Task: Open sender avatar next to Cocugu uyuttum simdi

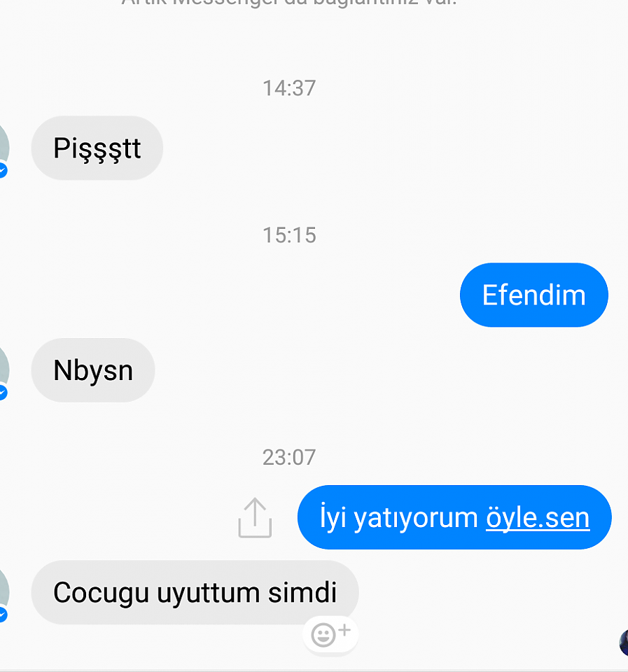Action: [4, 592]
